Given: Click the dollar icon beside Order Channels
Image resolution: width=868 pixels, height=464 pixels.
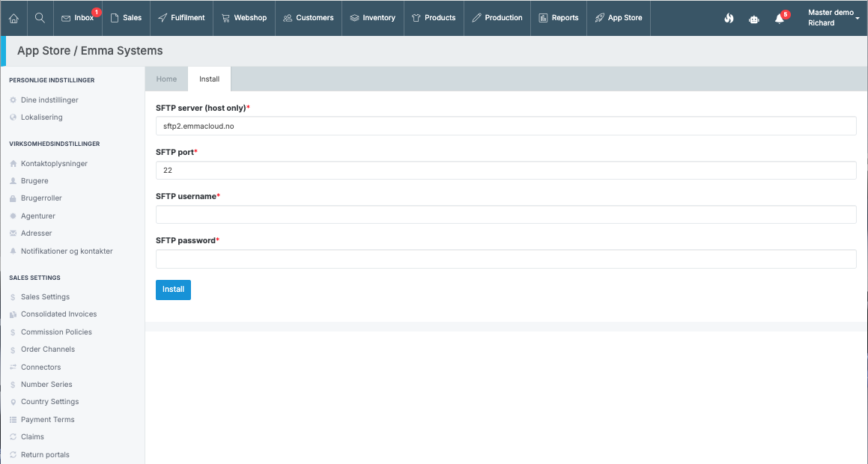Looking at the screenshot, I should pos(13,349).
